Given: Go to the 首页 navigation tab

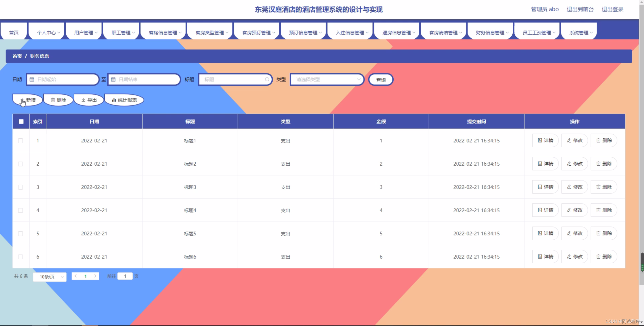Looking at the screenshot, I should pos(14,33).
